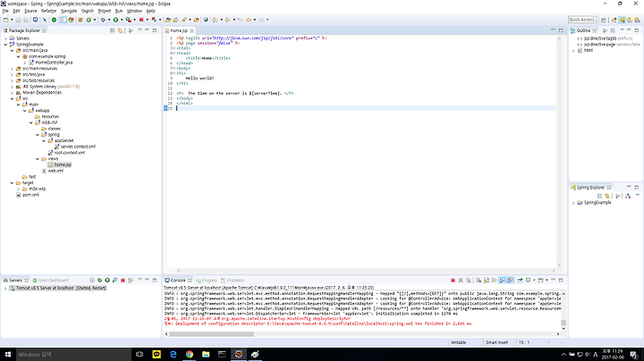This screenshot has width=644, height=361.
Task: Expand the Servers project node
Action: (x=5, y=38)
